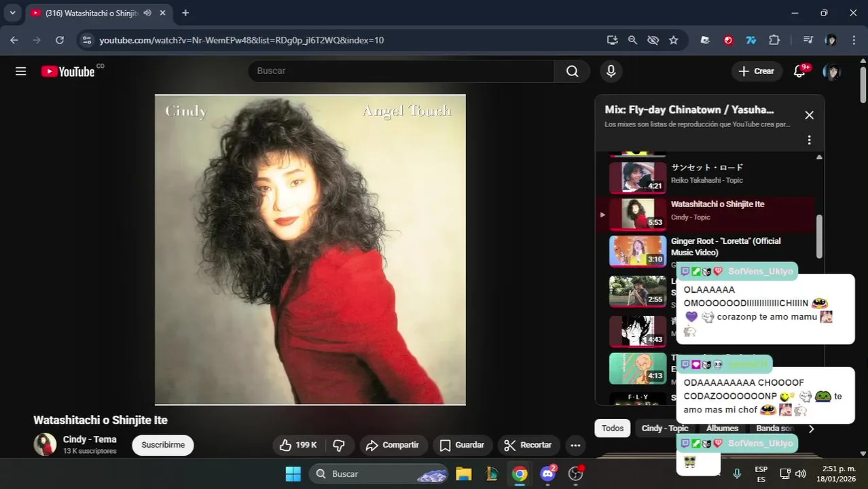Open Chrome media controls icon
Image resolution: width=868 pixels, height=489 pixels.
tap(808, 40)
